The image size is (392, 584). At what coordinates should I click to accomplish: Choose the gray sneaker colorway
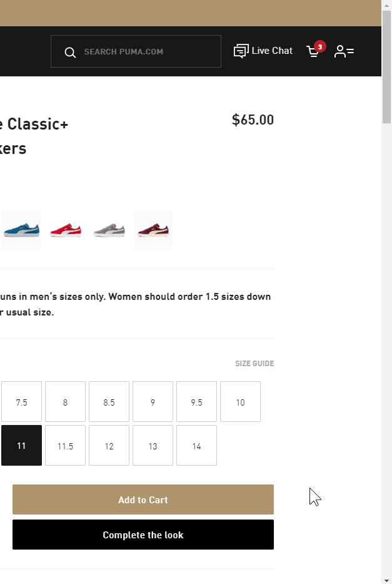point(109,230)
